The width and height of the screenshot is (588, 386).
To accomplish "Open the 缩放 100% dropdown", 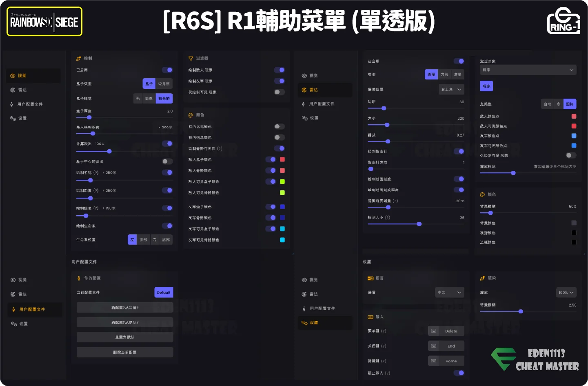I will pyautogui.click(x=566, y=293).
